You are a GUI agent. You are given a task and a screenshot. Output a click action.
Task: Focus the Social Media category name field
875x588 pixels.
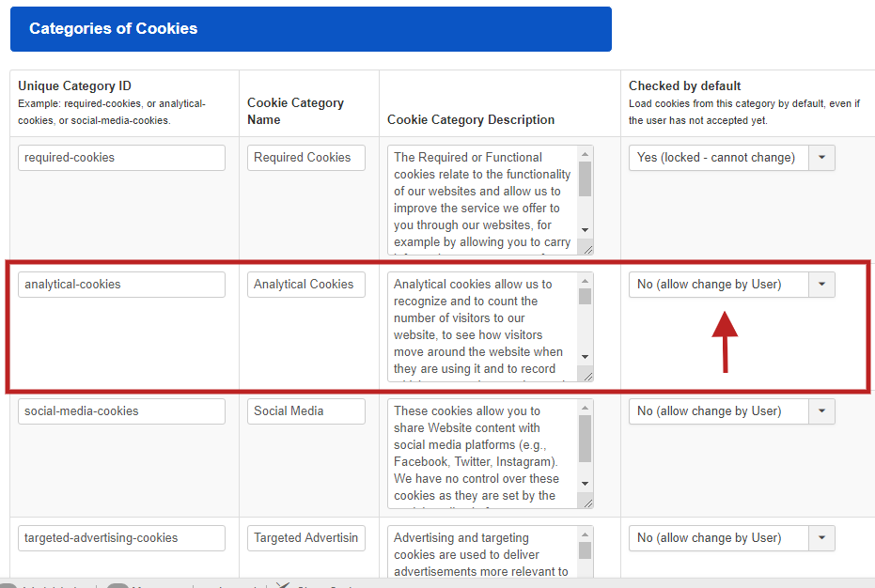306,411
